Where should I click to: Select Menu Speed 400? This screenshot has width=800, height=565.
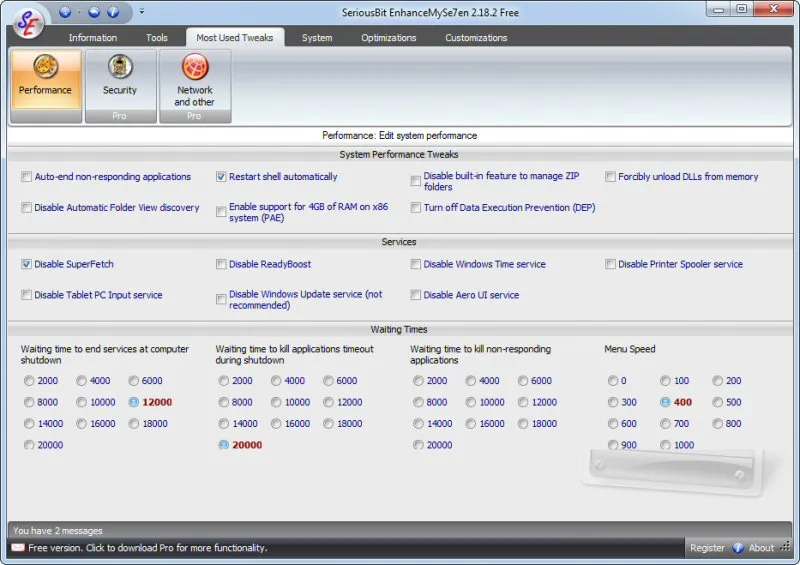pos(665,402)
